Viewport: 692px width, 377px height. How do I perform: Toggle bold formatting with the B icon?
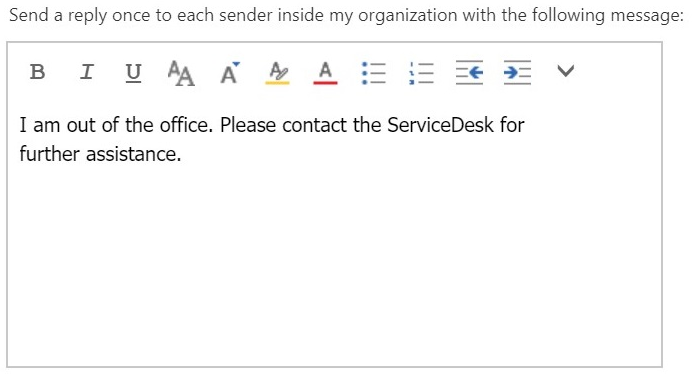pos(38,72)
